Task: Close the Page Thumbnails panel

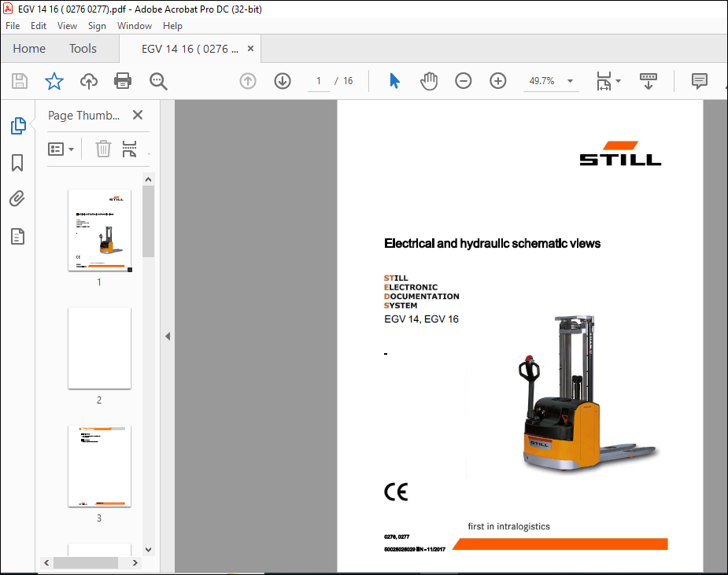Action: pos(138,115)
